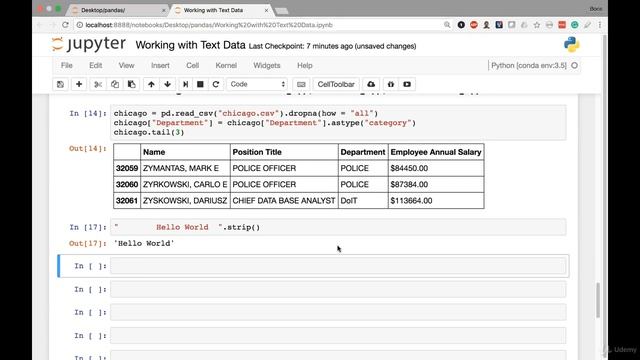Click the ZYMANTAS, MARK E cell
The height and width of the screenshot is (360, 640).
click(185, 168)
